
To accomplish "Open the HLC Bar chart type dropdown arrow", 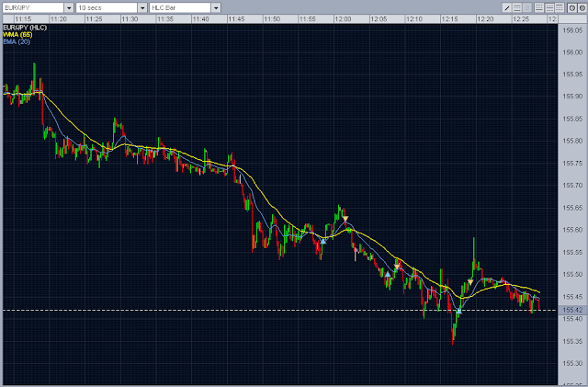I will click(x=216, y=8).
